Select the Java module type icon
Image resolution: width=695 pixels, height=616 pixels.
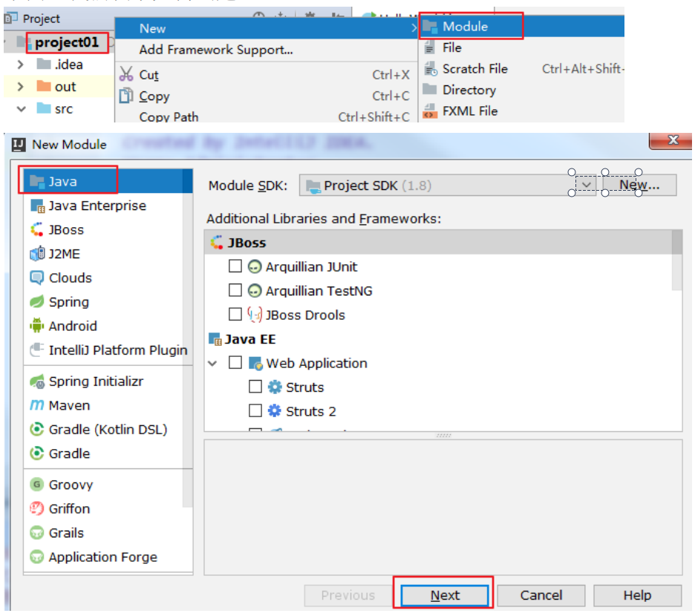tap(37, 182)
